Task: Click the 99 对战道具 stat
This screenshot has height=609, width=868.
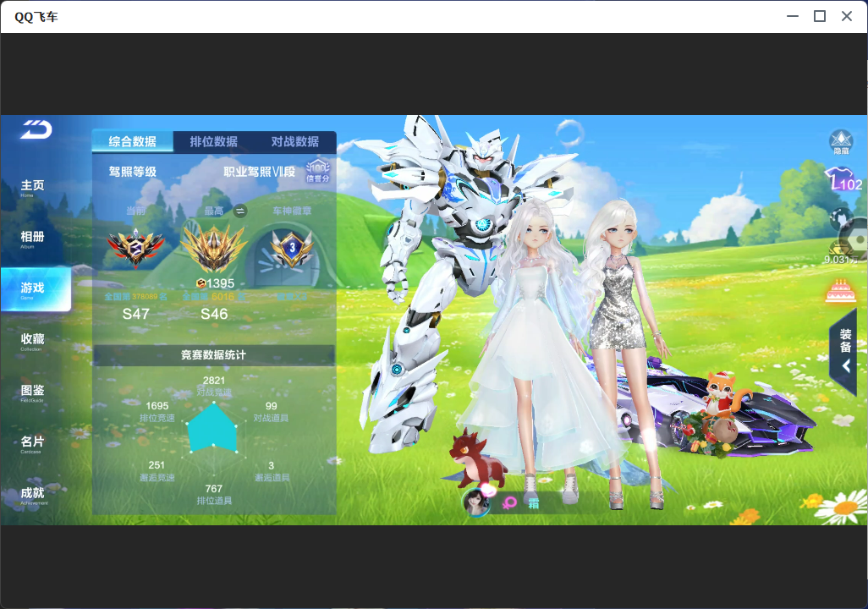Action: click(x=271, y=411)
